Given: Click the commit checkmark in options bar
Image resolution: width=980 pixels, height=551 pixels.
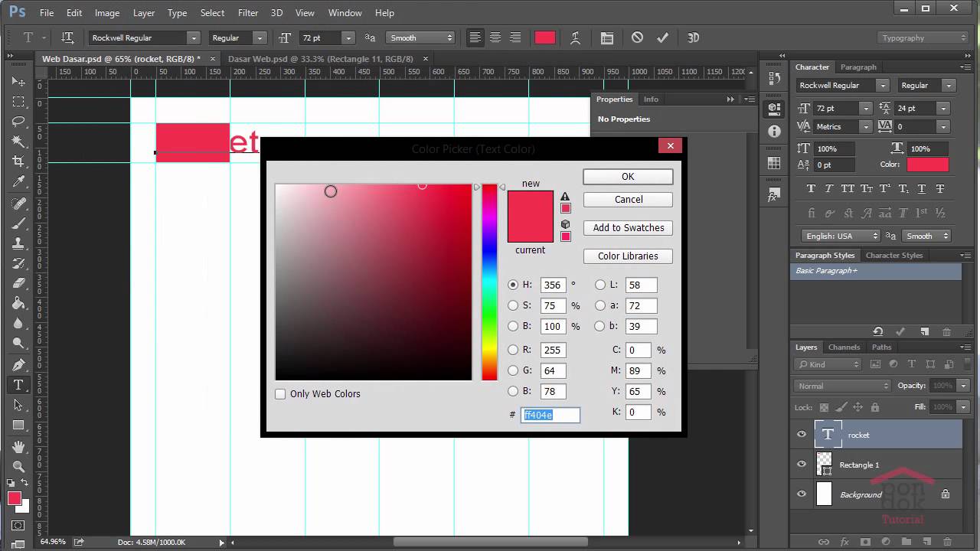Looking at the screenshot, I should 663,37.
